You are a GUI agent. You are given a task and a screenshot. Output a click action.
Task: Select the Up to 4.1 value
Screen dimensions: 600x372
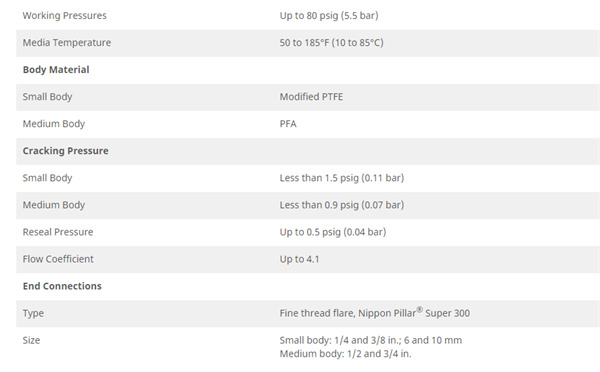click(x=299, y=259)
